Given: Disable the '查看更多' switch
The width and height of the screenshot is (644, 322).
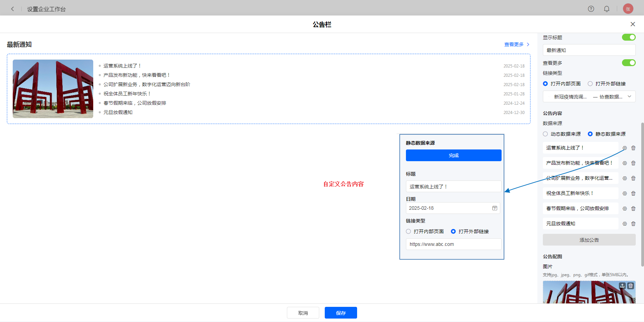Looking at the screenshot, I should coord(629,63).
